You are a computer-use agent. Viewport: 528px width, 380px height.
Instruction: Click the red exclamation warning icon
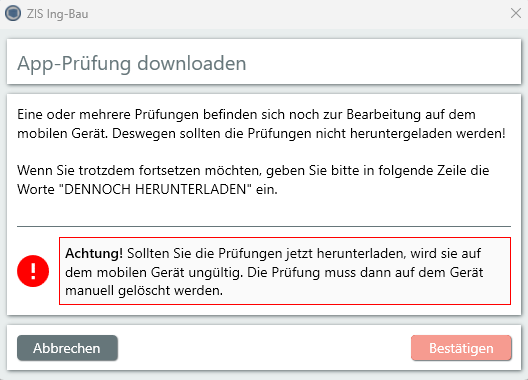33,271
